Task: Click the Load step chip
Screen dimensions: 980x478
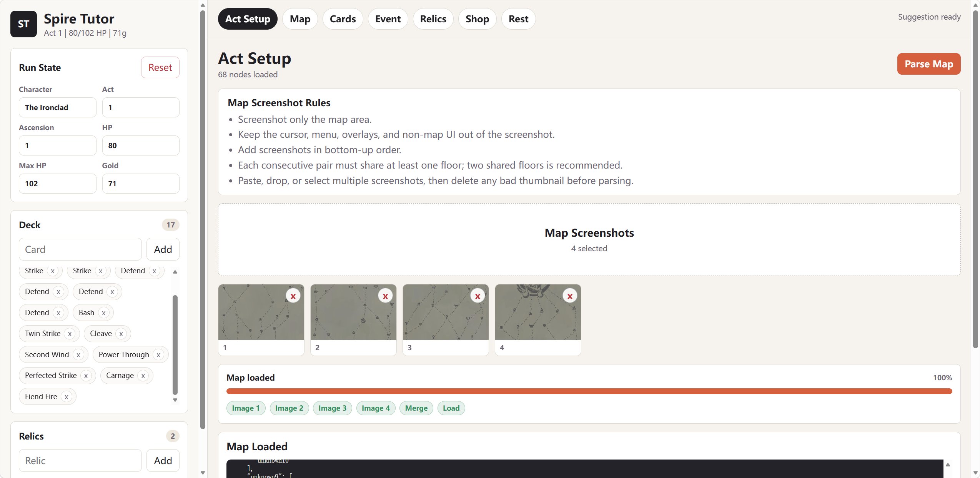Action: [x=451, y=408]
